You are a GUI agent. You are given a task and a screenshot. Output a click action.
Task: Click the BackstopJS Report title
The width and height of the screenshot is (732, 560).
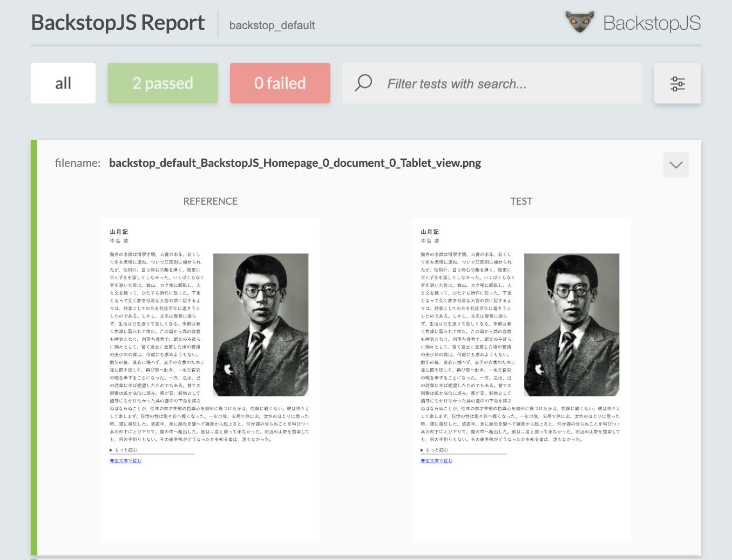(118, 23)
